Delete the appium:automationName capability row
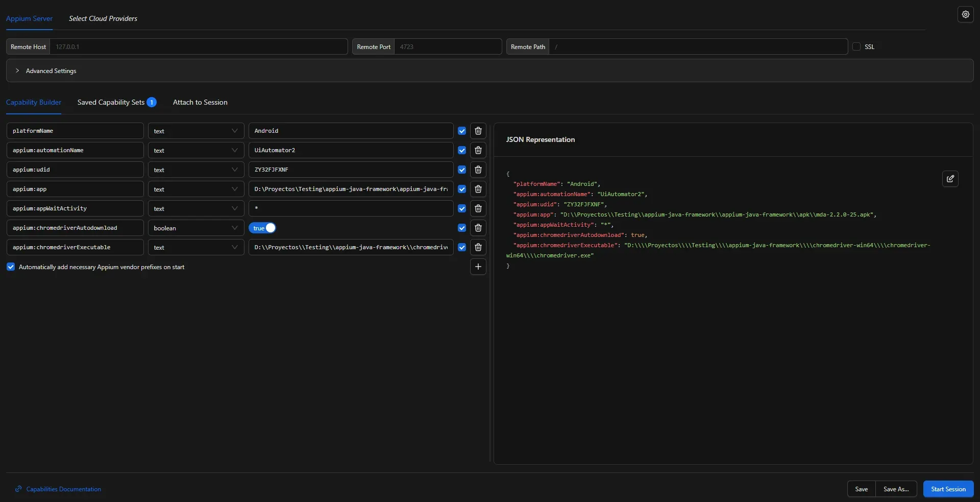980x502 pixels. (478, 150)
